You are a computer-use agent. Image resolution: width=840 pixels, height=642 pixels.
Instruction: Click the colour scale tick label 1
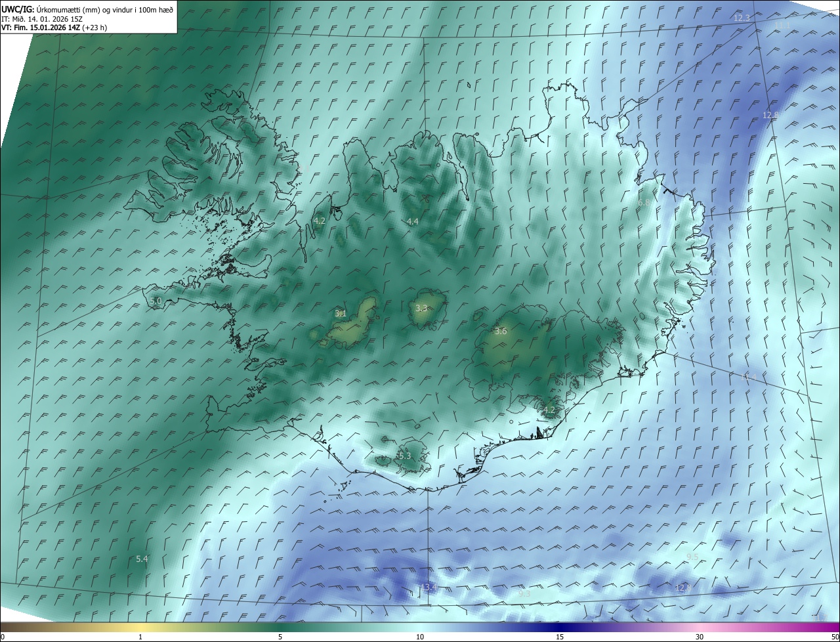tap(140, 637)
